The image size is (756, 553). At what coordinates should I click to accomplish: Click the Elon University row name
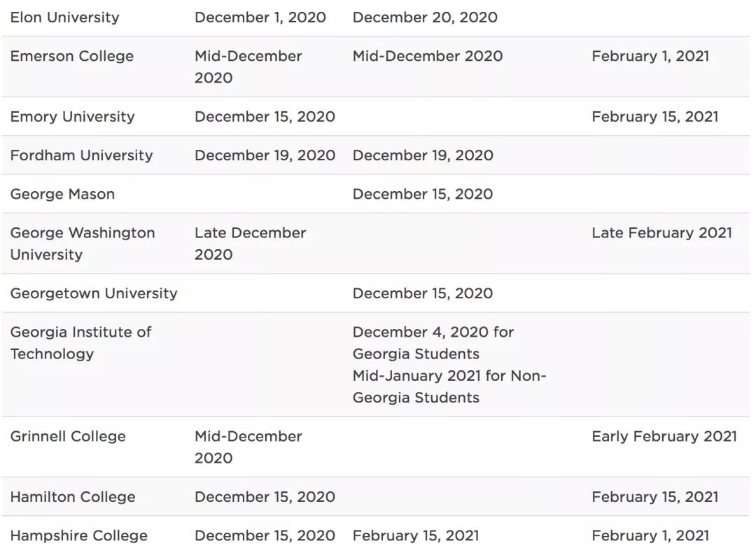(64, 17)
